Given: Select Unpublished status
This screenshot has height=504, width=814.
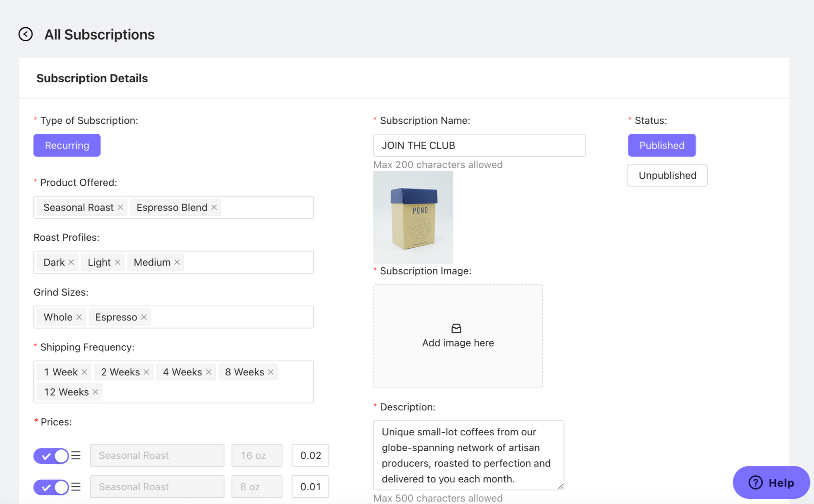Looking at the screenshot, I should click(667, 175).
